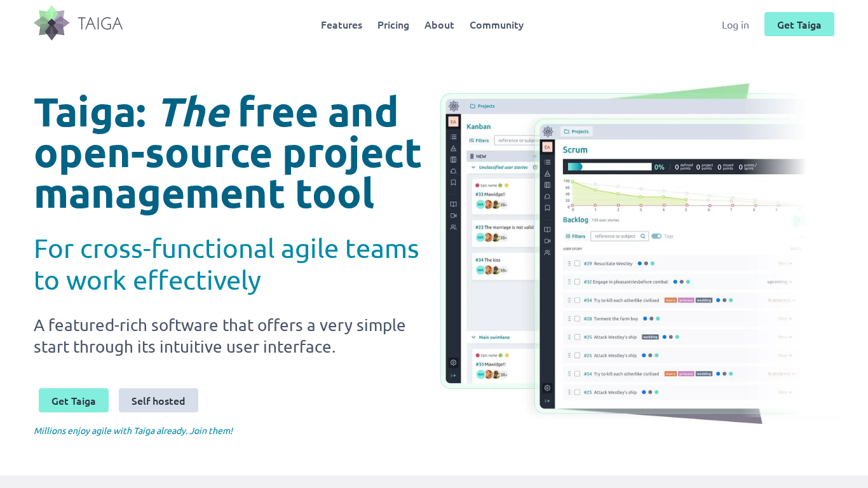Click the search magnifier in the Backlog search box
The width and height of the screenshot is (868, 488).
[642, 236]
